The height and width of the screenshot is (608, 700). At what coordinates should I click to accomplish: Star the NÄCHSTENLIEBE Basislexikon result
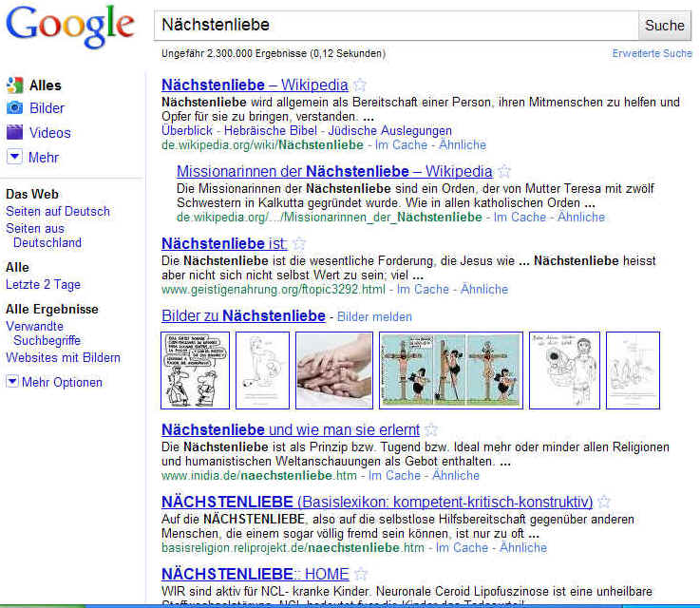coord(603,502)
